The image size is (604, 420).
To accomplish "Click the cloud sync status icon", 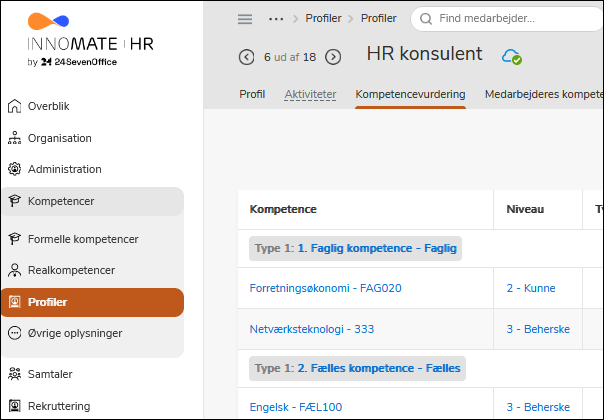I will click(x=511, y=56).
